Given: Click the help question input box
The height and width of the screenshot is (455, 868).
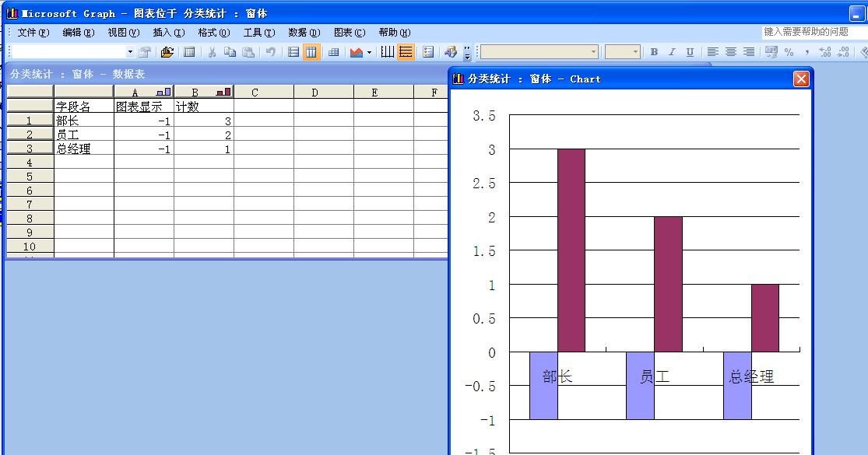Looking at the screenshot, I should [812, 32].
